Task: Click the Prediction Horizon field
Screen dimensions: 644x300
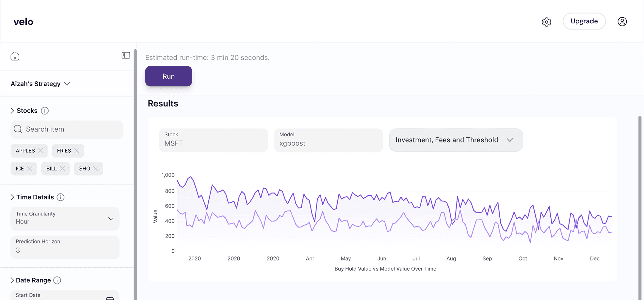Action: pyautogui.click(x=65, y=247)
